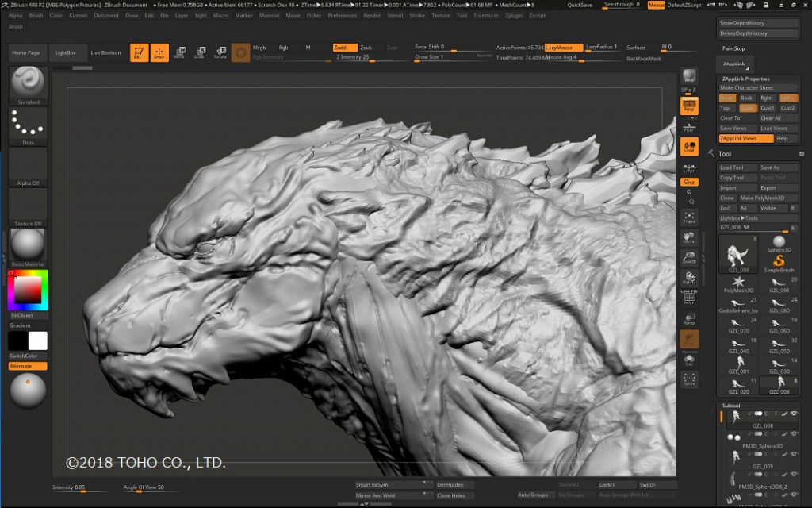Click Make Character Sheet button
The width and height of the screenshot is (812, 508).
point(758,88)
